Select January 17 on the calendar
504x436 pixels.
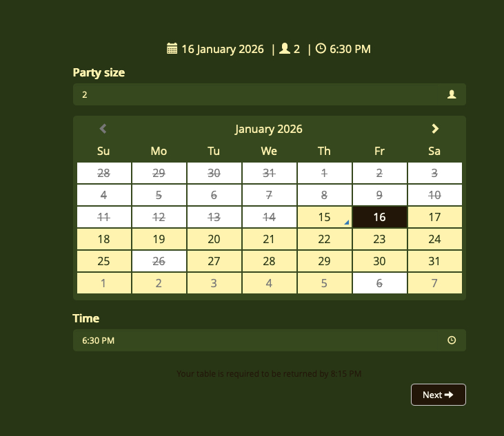(x=434, y=217)
